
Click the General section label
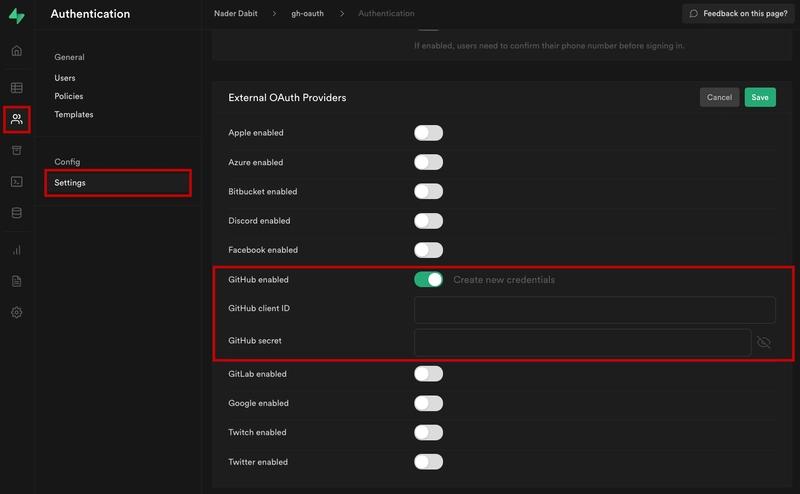coord(69,57)
